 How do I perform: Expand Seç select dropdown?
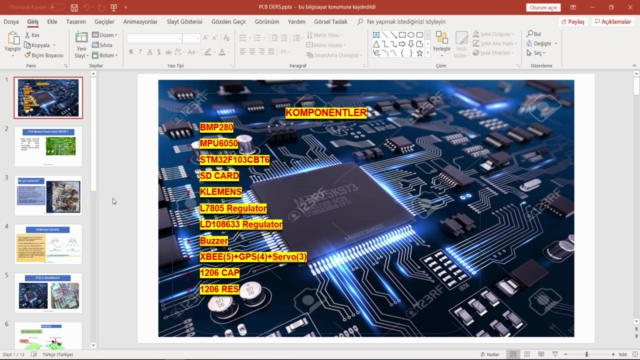[x=536, y=53]
